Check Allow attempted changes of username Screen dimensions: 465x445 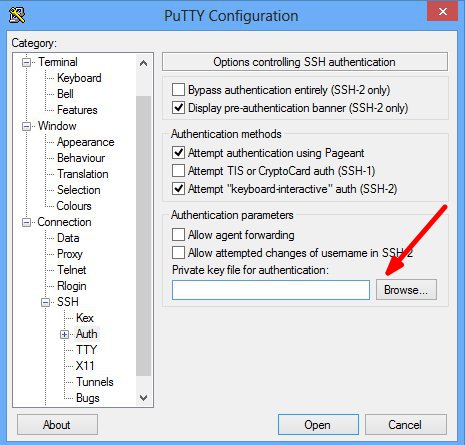pos(178,253)
